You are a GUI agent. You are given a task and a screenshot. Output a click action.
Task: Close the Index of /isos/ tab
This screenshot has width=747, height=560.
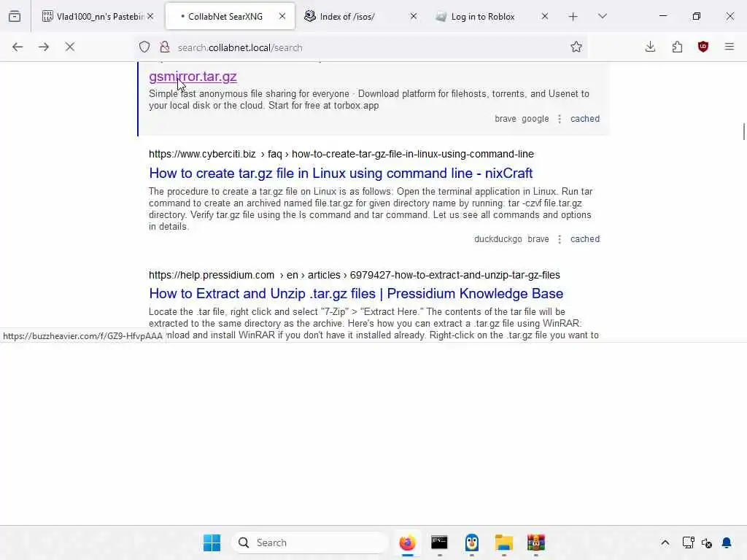point(414,16)
